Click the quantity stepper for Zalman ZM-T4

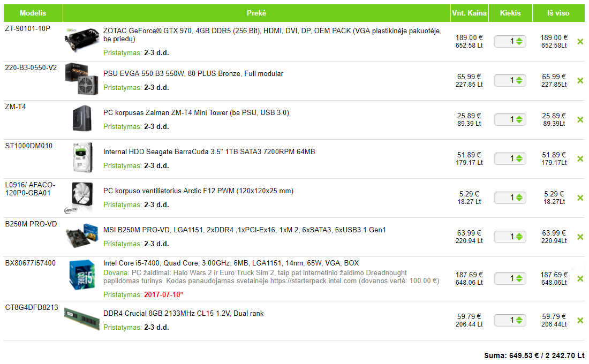519,119
